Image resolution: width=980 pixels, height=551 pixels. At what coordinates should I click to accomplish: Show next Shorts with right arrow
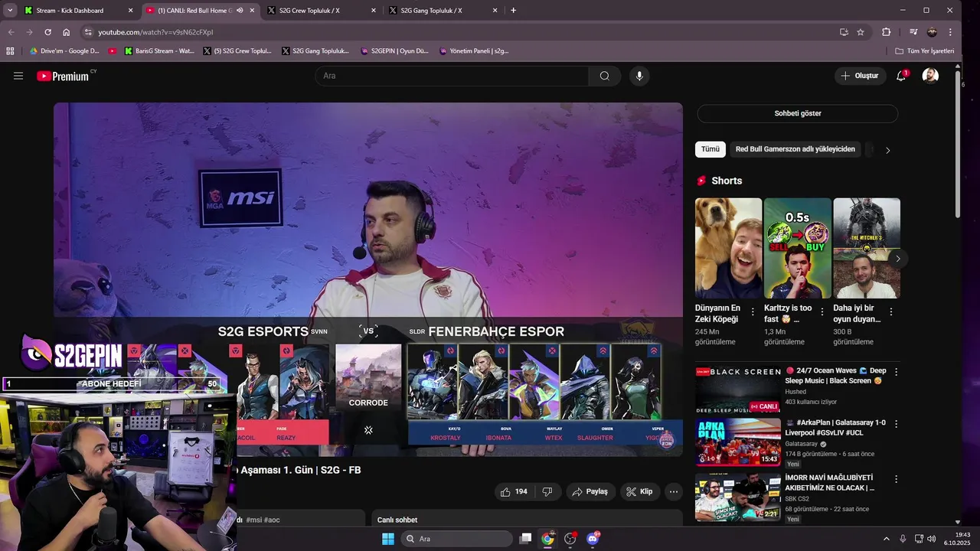pos(898,259)
